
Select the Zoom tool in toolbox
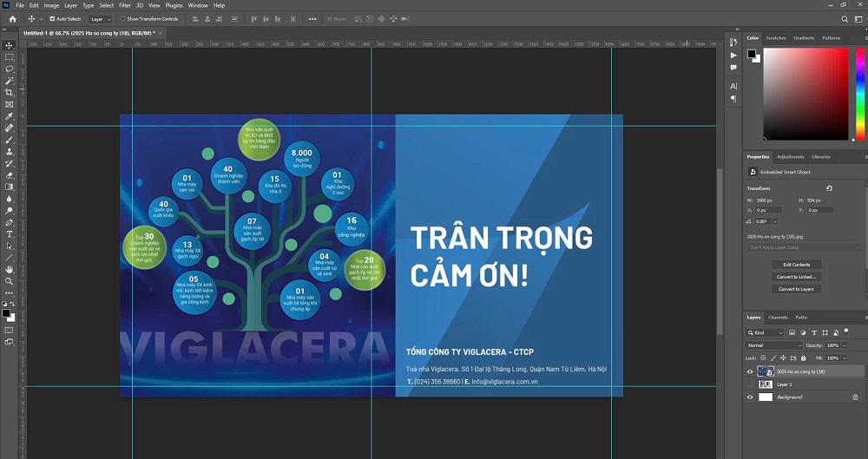[x=9, y=281]
